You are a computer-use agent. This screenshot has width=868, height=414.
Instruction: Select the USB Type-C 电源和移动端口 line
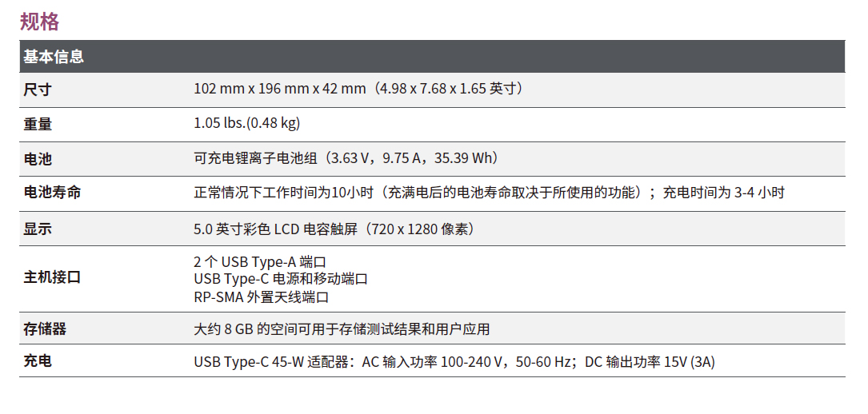coord(281,279)
